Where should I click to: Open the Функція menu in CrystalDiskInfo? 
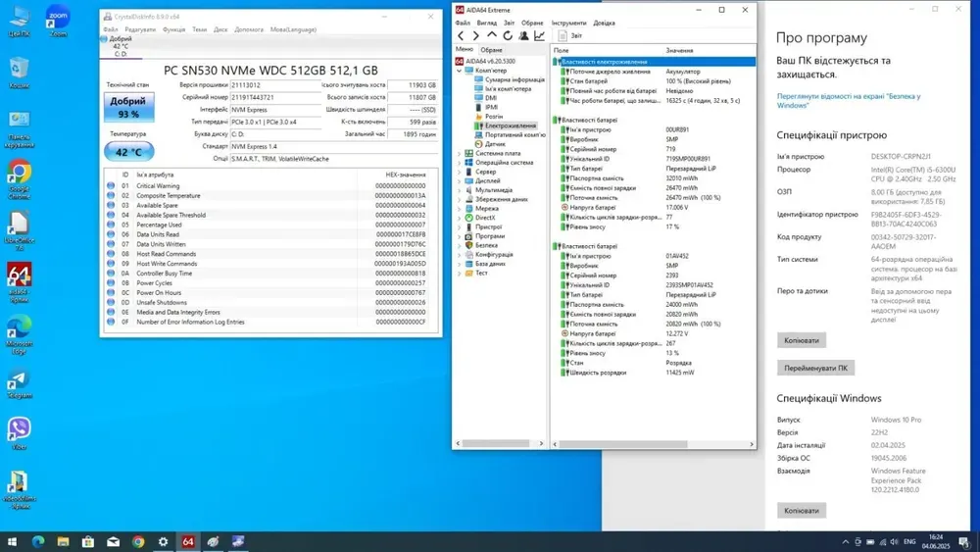point(173,29)
